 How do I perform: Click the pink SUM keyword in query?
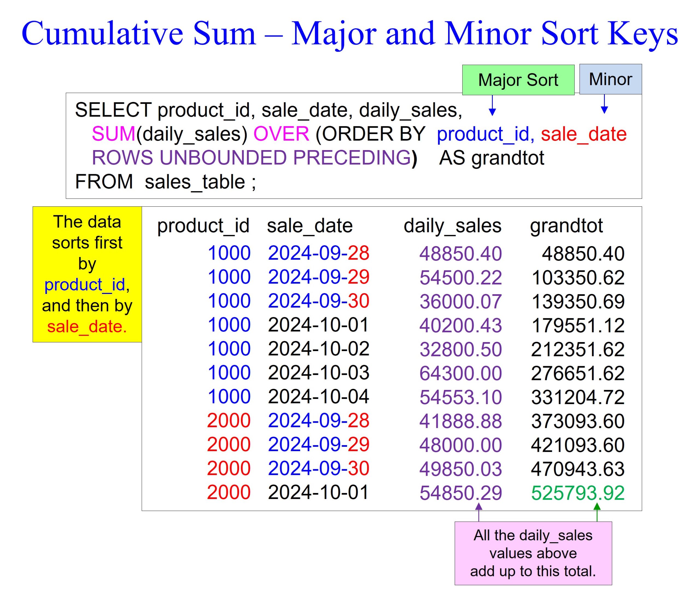tap(113, 134)
